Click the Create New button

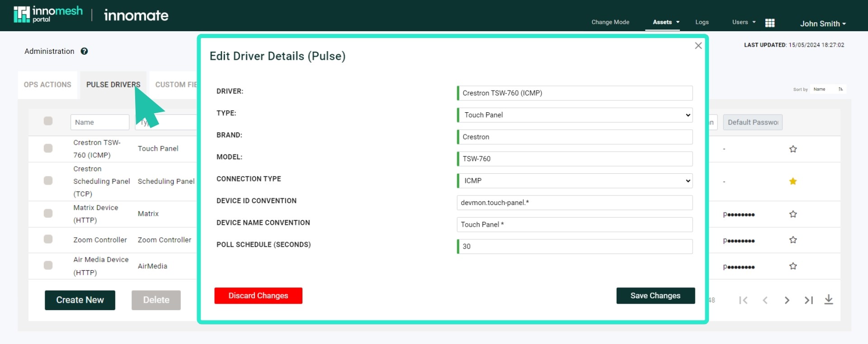click(80, 300)
